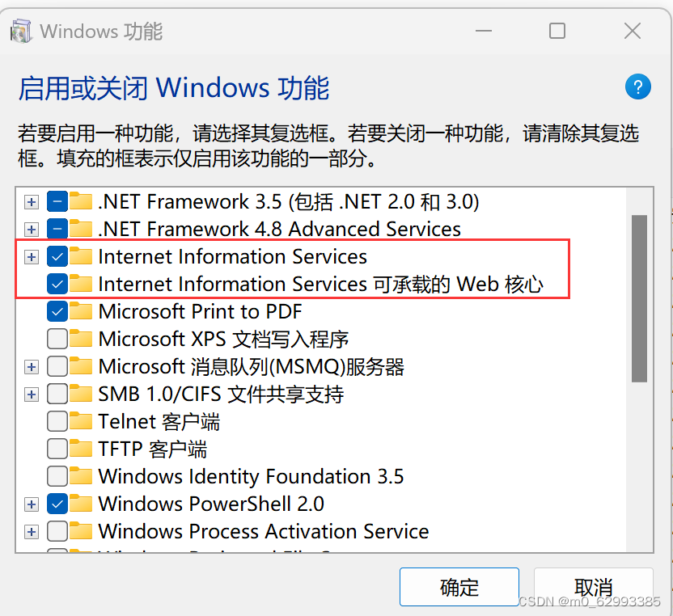This screenshot has width=673, height=616.
Task: Click the TFTP 客户端 folder icon
Action: (x=81, y=449)
